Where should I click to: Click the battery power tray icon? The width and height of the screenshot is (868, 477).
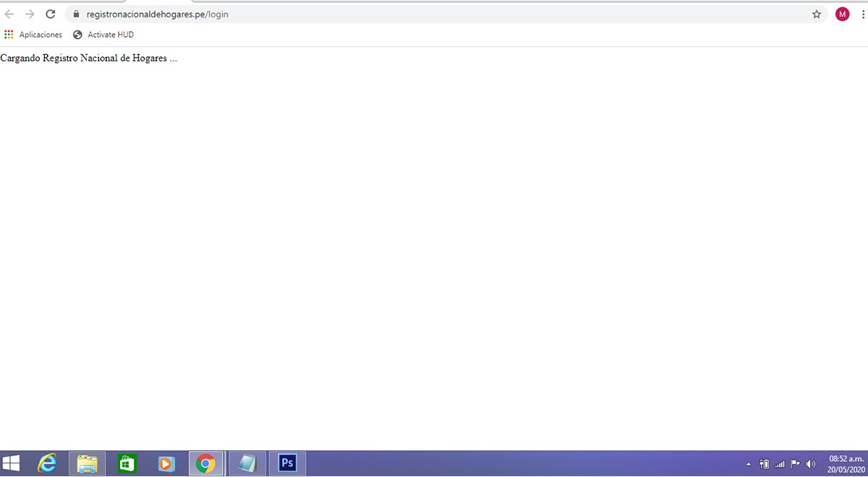[765, 464]
